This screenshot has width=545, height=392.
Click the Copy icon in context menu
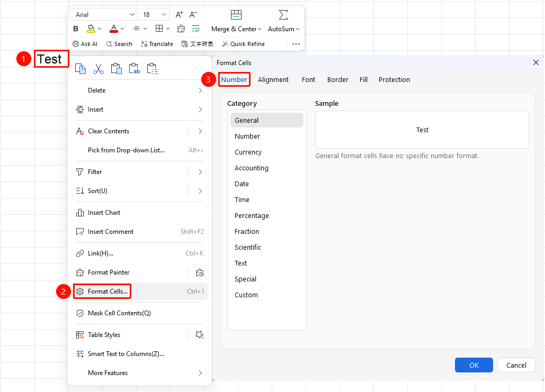81,69
